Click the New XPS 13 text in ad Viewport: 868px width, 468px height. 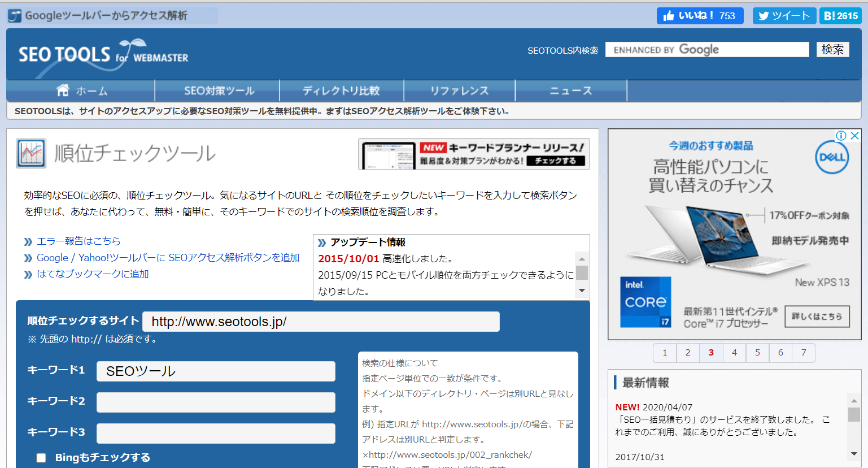coord(822,283)
